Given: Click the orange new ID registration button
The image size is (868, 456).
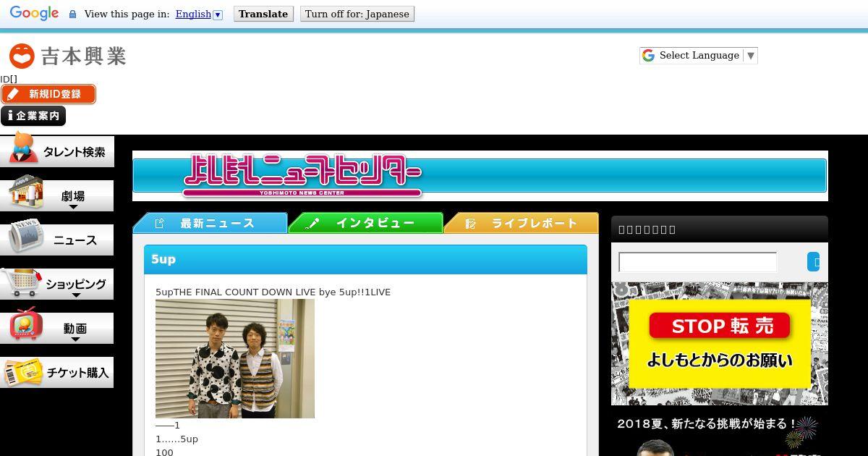Looking at the screenshot, I should 48,94.
